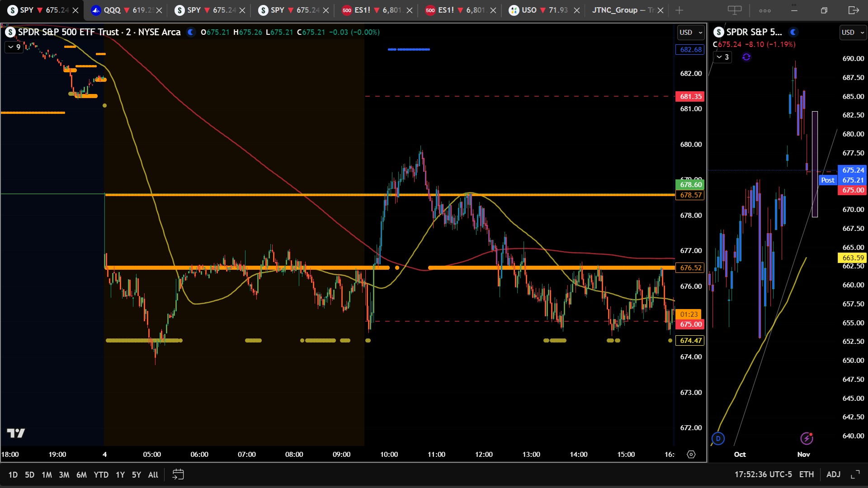
Task: Open a new tab with plus icon
Action: (x=679, y=10)
